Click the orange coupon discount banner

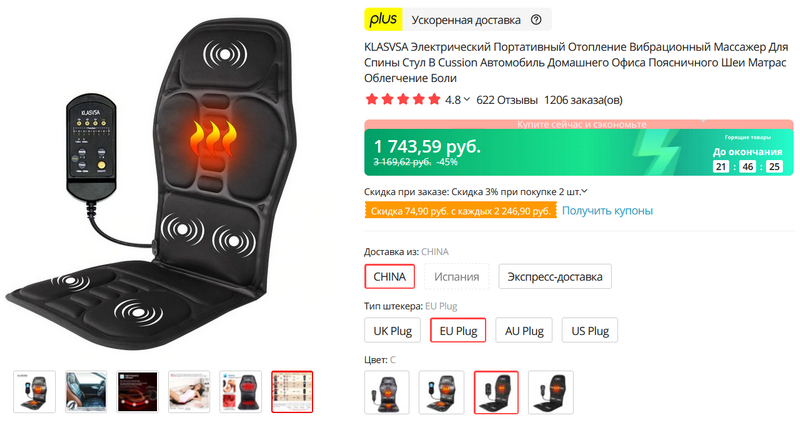pyautogui.click(x=461, y=211)
